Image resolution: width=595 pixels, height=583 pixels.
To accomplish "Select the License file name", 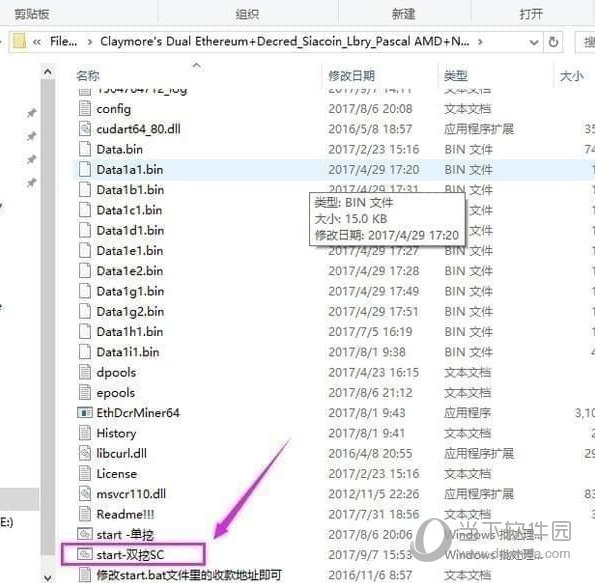I will 116,474.
